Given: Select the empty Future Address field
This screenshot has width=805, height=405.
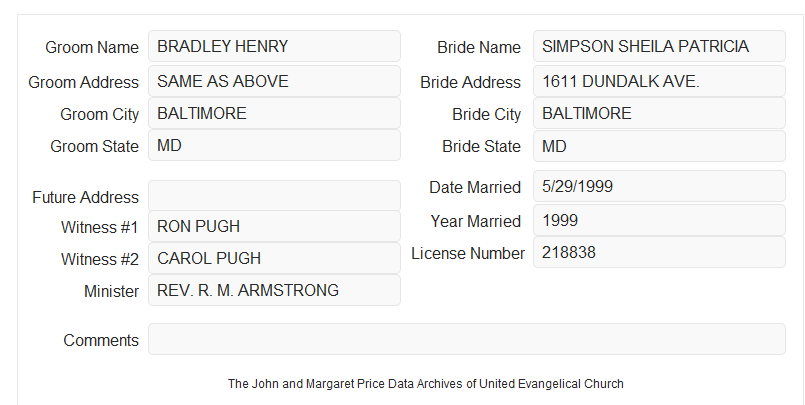Looking at the screenshot, I should tap(274, 196).
